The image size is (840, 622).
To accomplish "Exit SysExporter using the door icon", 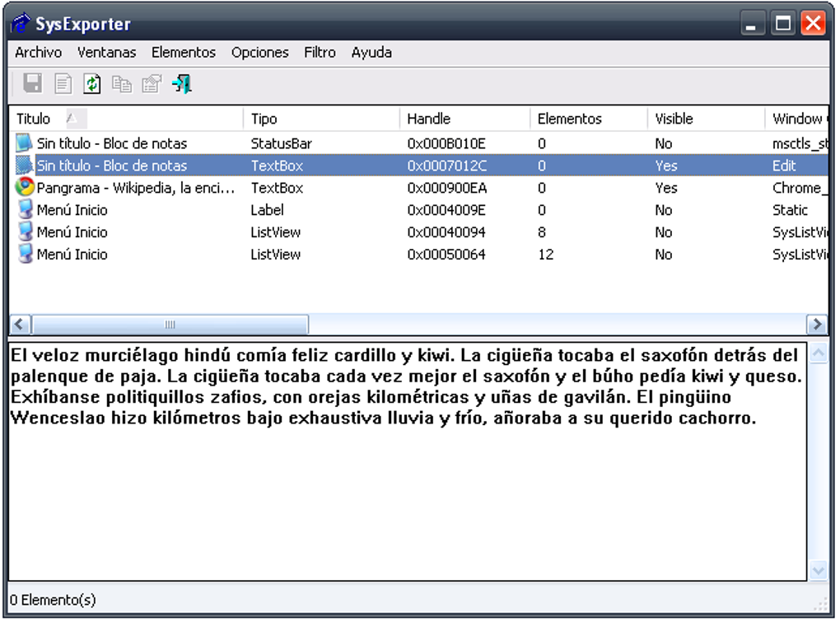I will (x=182, y=83).
